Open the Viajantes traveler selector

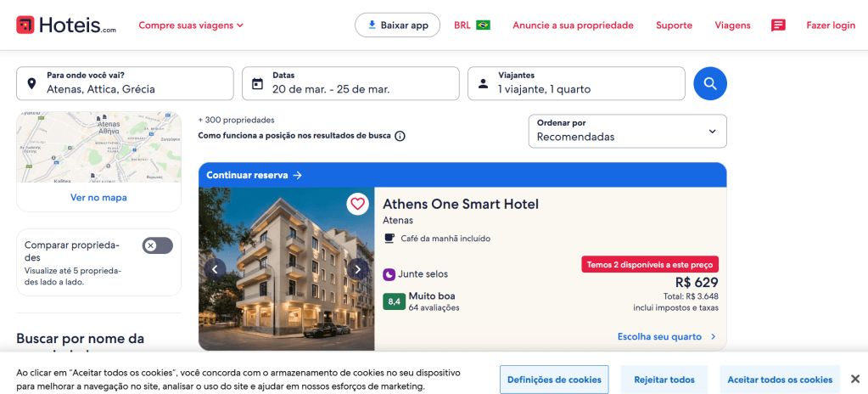576,83
